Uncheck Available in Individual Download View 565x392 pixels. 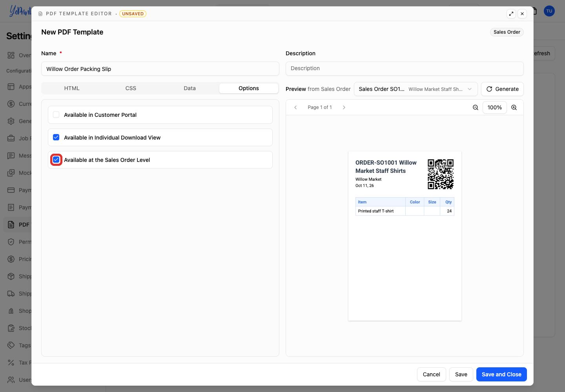click(56, 137)
